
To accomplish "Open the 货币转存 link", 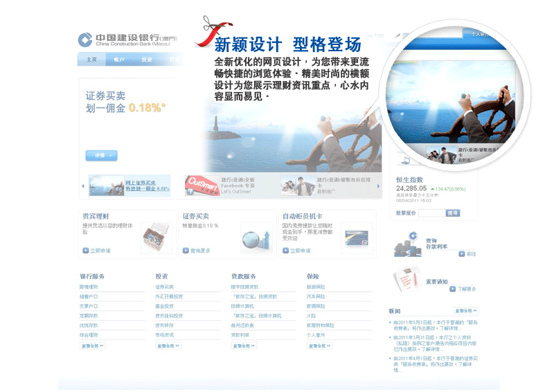I will 164,326.
